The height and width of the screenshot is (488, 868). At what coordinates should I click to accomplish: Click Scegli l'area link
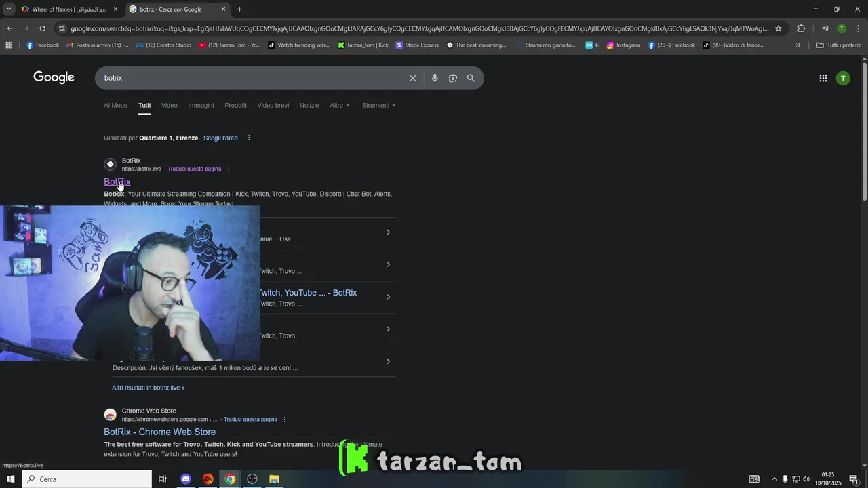220,138
